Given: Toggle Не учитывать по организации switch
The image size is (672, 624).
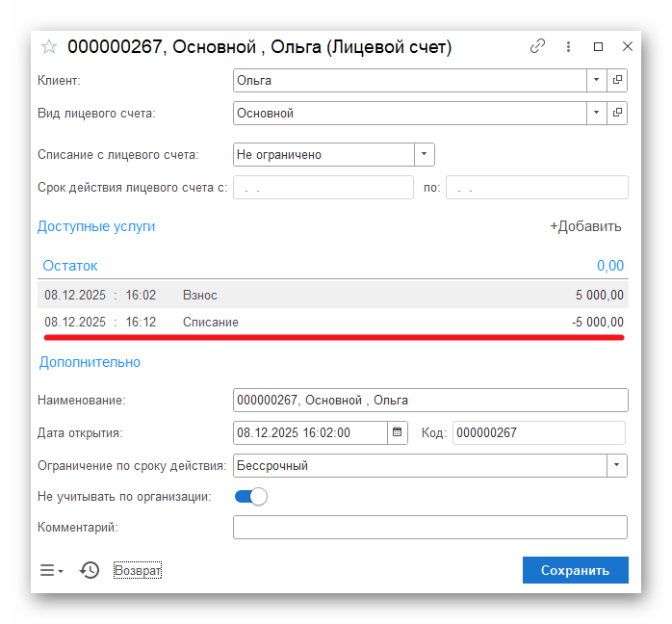Looking at the screenshot, I should [x=251, y=497].
